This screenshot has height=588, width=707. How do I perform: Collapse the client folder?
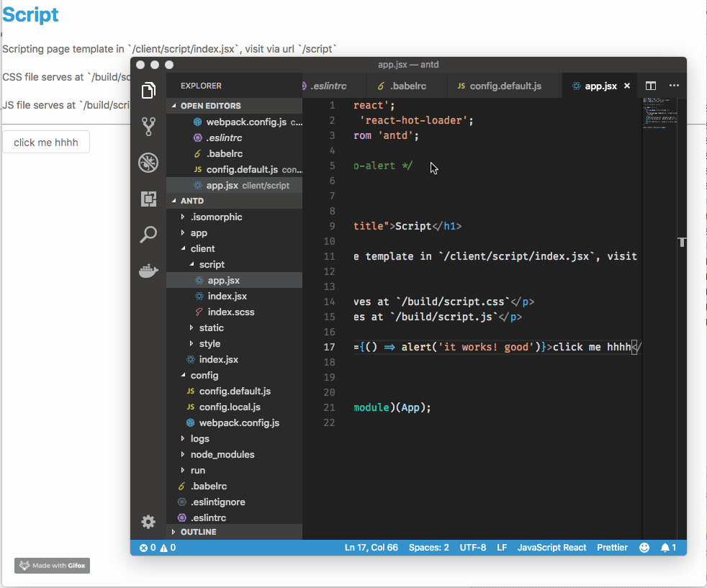coord(235,248)
